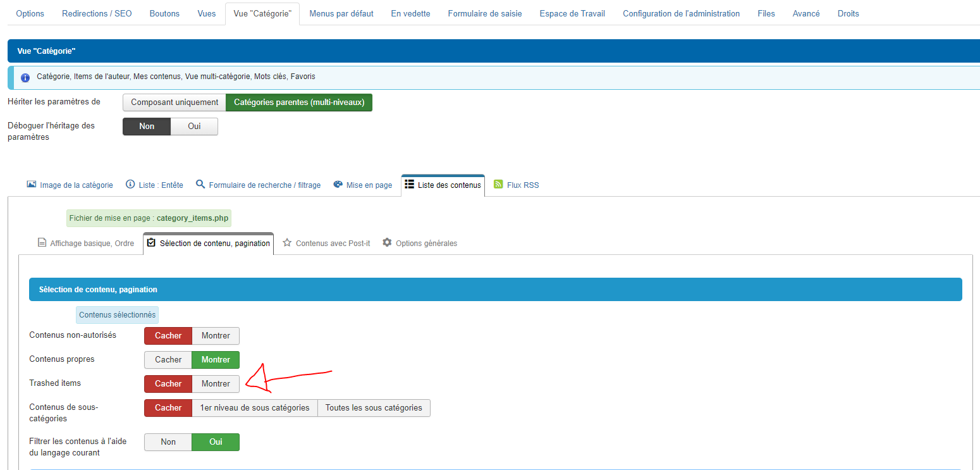
Task: Click the green RSS feed icon
Action: point(498,184)
